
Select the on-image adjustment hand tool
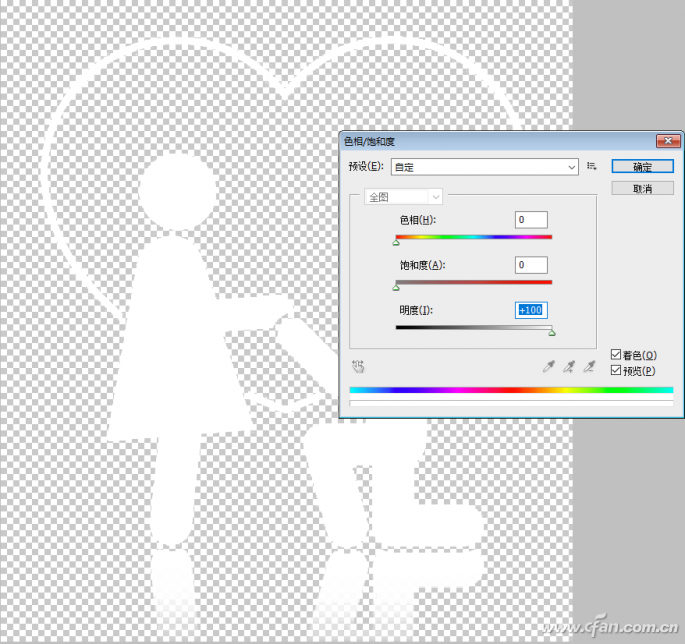[358, 366]
